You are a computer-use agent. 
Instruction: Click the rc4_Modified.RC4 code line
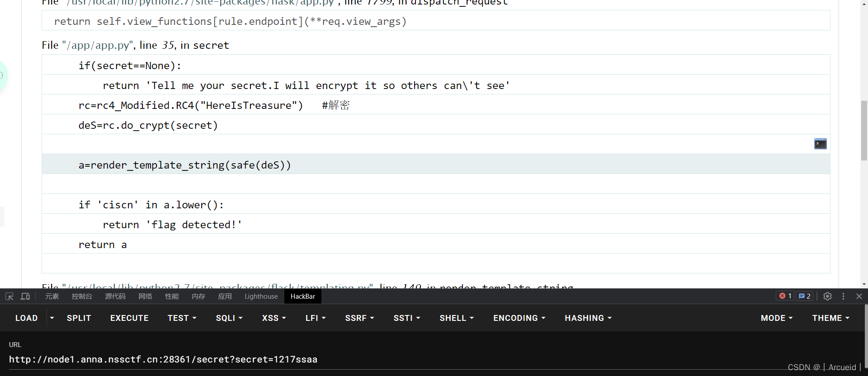point(436,104)
